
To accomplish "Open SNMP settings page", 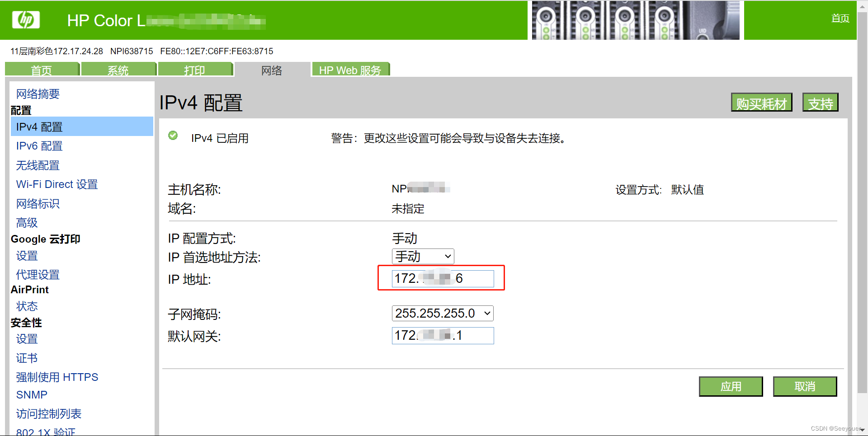I will pyautogui.click(x=32, y=395).
